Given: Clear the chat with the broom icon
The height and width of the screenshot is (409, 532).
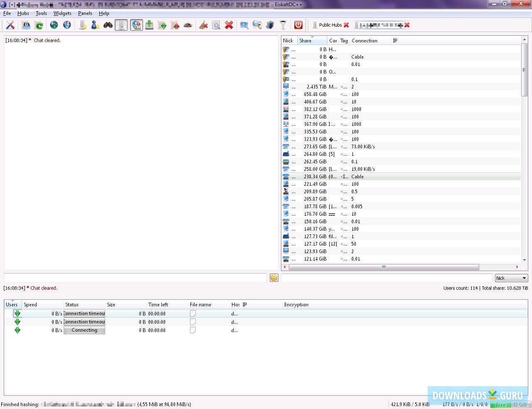Looking at the screenshot, I should 203,25.
